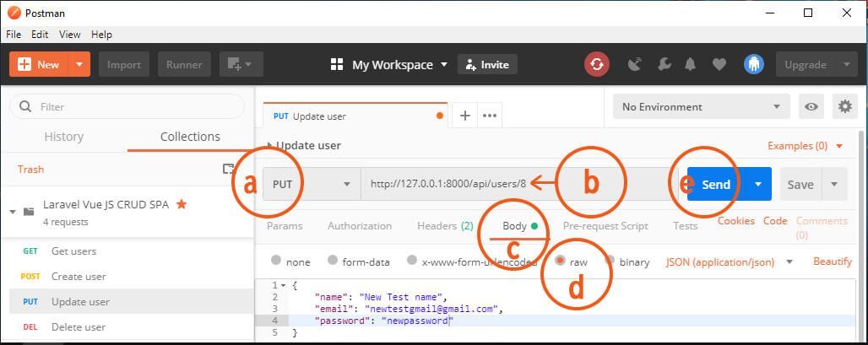Click the heart icon in header
Screen dimensions: 868x345
coord(719,65)
